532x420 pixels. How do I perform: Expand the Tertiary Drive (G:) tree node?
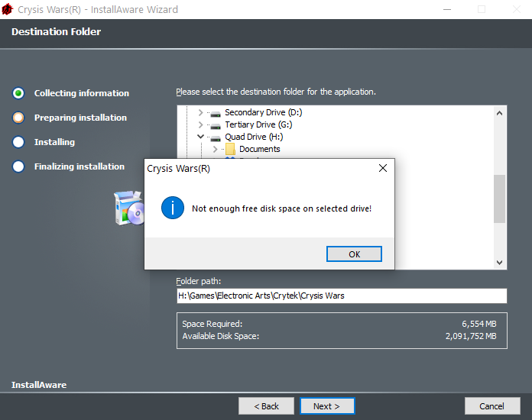click(201, 125)
